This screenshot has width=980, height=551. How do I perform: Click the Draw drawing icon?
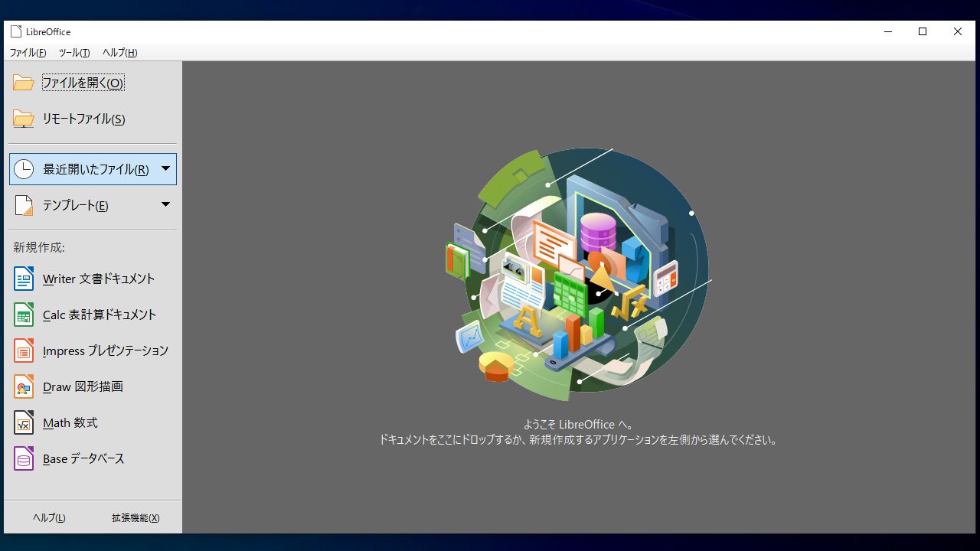click(x=24, y=386)
